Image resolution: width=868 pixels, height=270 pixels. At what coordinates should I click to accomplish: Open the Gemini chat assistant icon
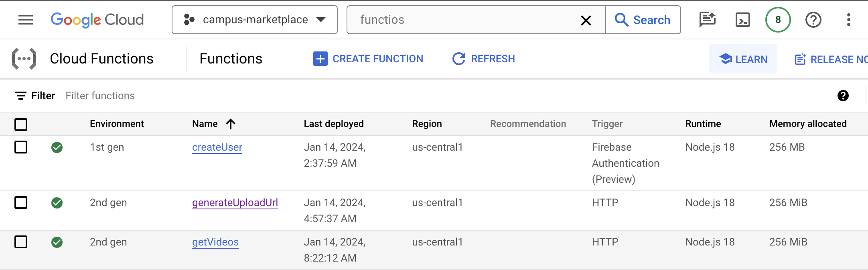click(x=707, y=20)
